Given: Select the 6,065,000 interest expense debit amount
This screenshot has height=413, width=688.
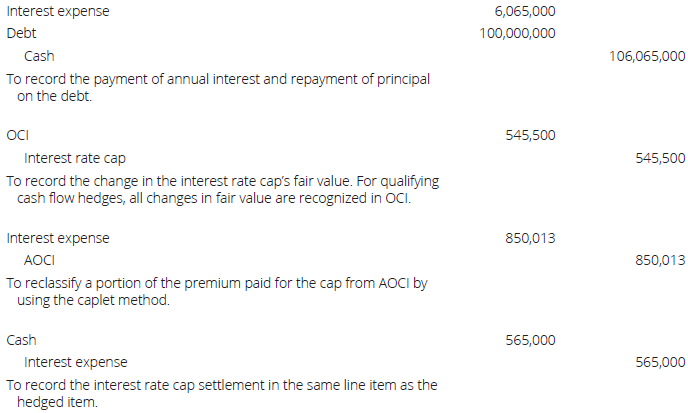Looking at the screenshot, I should pyautogui.click(x=525, y=12).
